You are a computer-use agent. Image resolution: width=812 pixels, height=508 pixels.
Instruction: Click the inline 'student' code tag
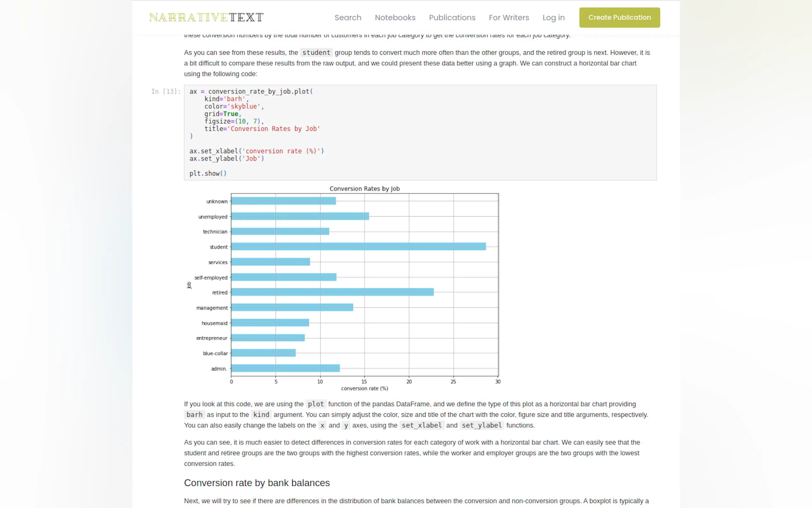[x=316, y=53]
